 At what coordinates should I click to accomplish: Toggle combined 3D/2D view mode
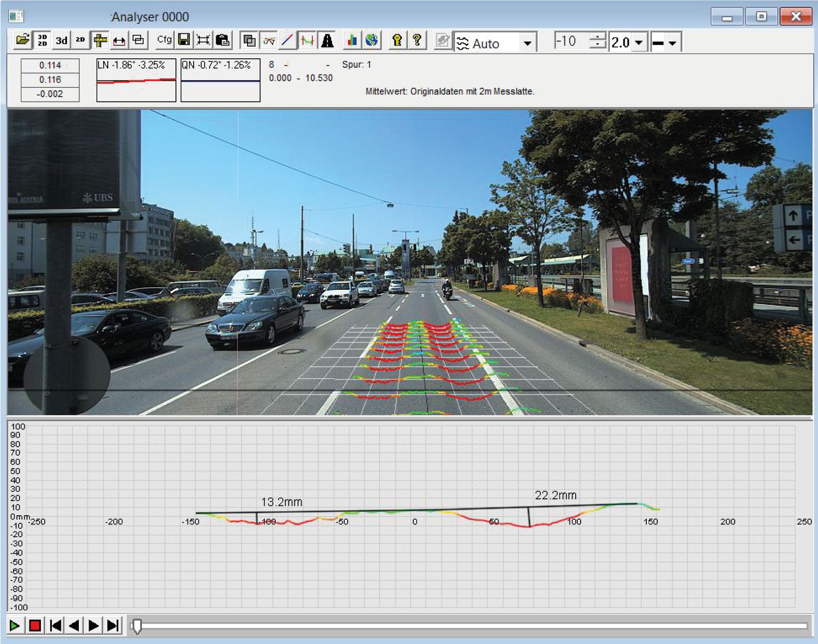pos(42,40)
